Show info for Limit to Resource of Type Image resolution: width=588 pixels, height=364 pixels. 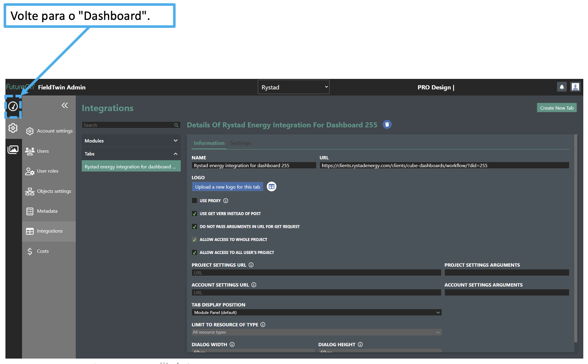tap(263, 325)
